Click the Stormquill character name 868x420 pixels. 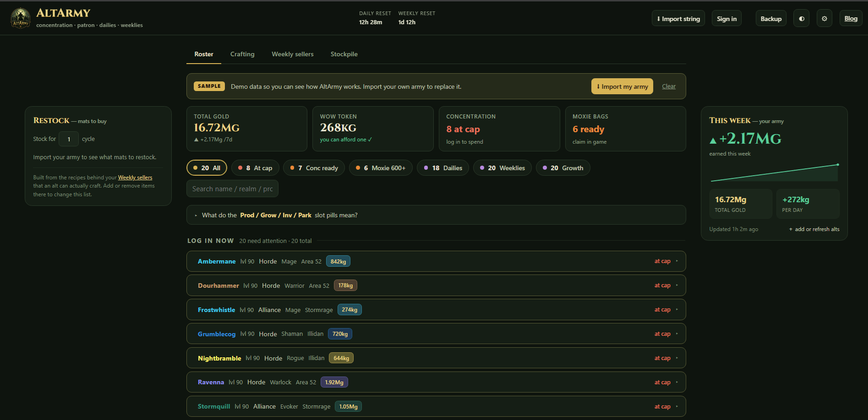[214, 406]
